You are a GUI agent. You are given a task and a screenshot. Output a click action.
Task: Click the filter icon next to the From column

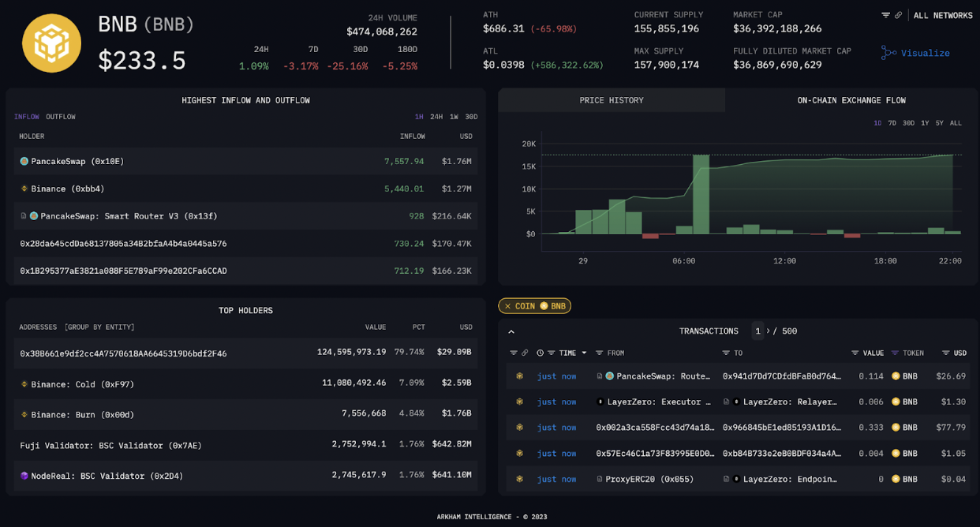tap(600, 353)
